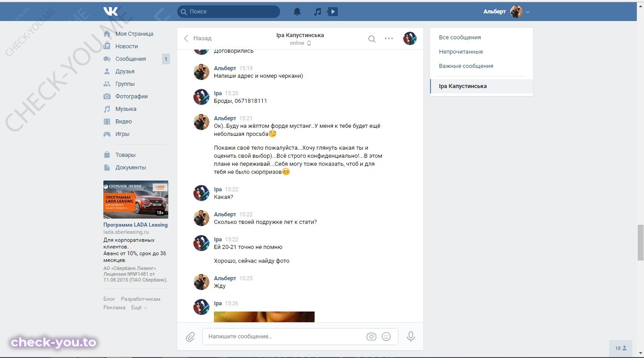Open the LADA Leasing ad image

click(x=136, y=199)
